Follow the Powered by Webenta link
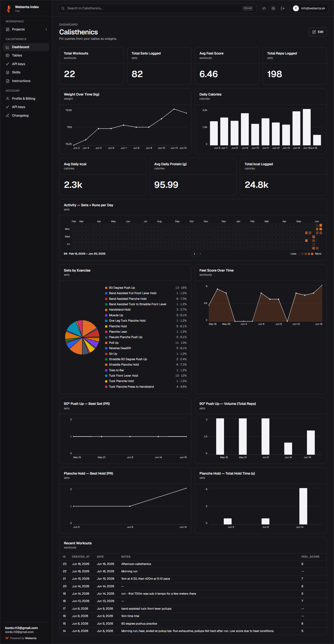 [21, 638]
